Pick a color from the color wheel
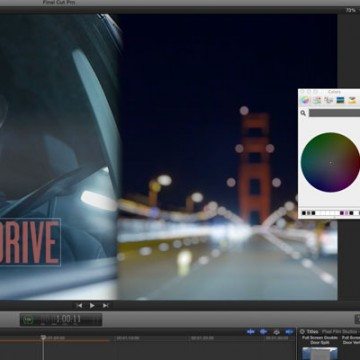The width and height of the screenshot is (360, 360). coord(331,162)
